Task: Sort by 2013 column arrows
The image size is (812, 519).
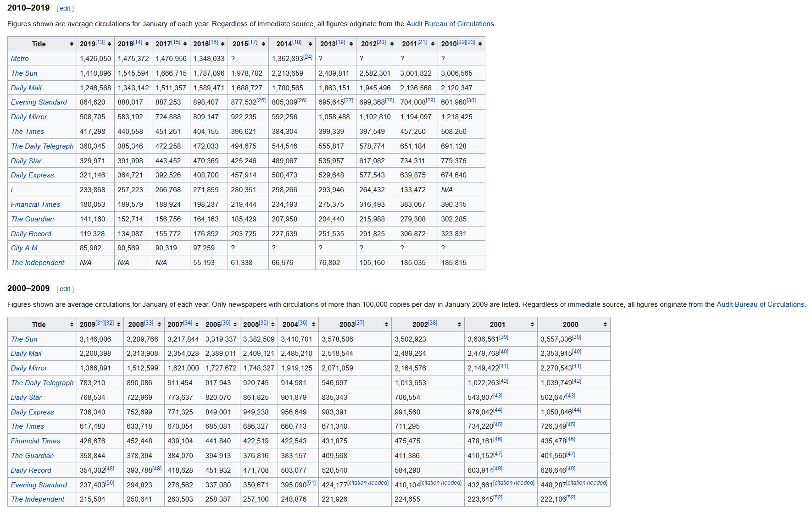Action: tap(351, 44)
